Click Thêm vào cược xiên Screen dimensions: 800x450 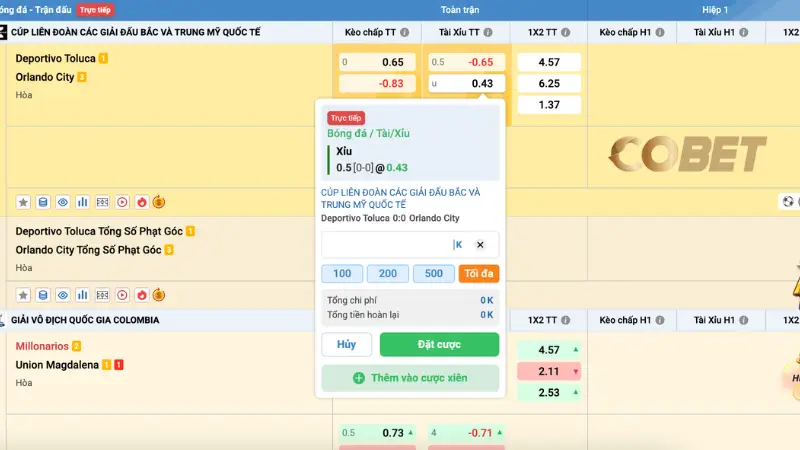click(409, 378)
